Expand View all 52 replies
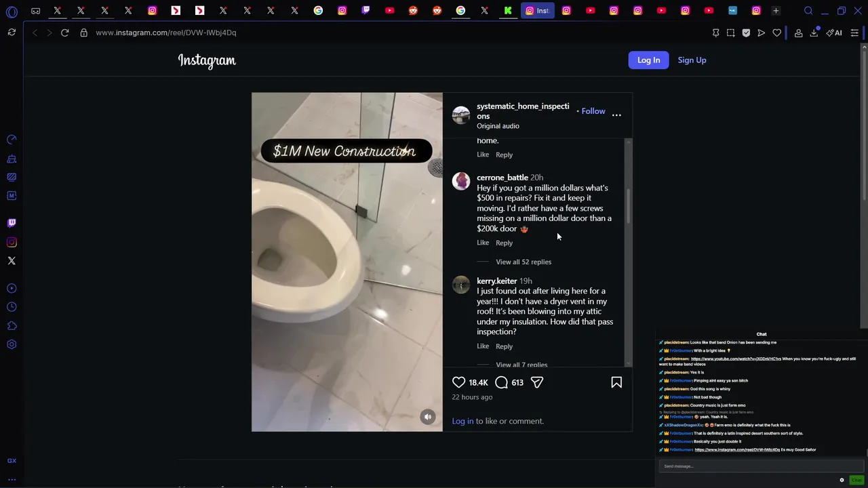Viewport: 868px width, 488px height. coord(524,262)
